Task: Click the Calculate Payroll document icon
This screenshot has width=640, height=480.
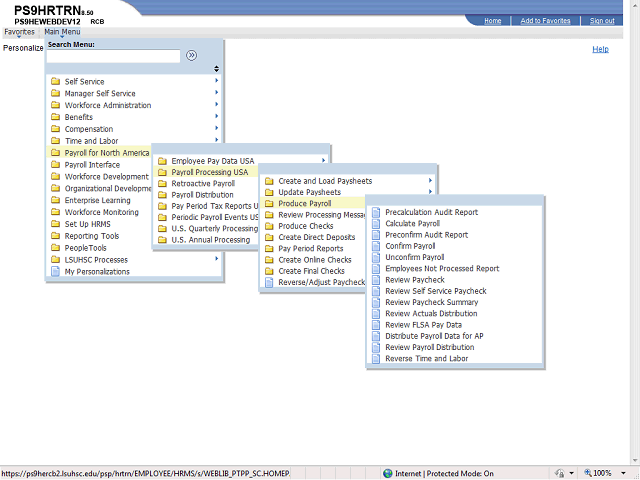Action: [x=376, y=223]
